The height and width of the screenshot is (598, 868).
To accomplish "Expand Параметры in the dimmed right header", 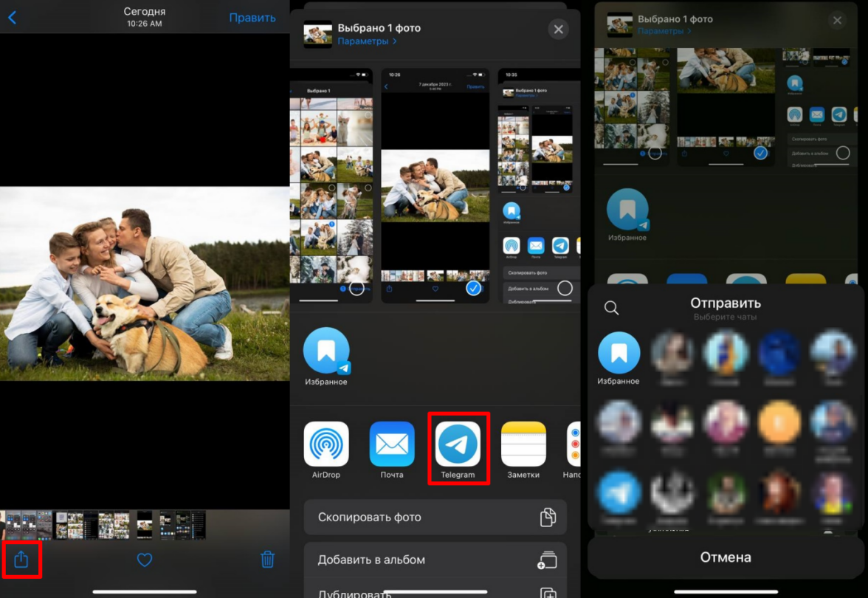I will 664,31.
